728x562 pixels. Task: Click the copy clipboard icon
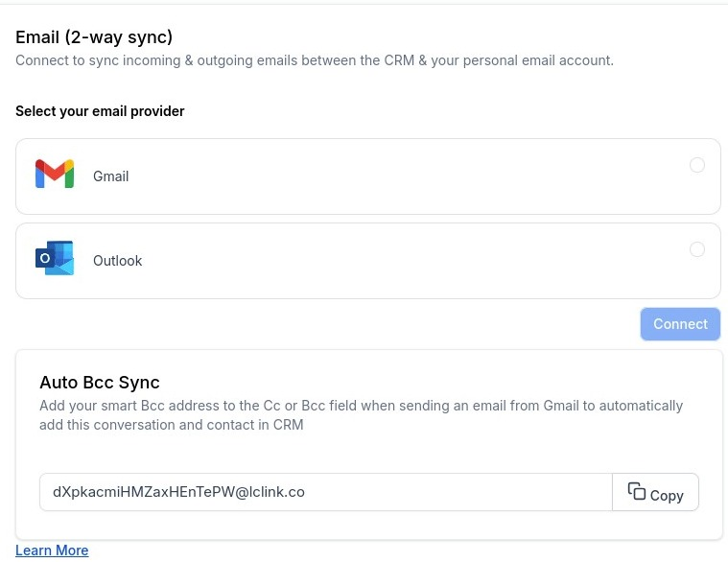tap(637, 491)
